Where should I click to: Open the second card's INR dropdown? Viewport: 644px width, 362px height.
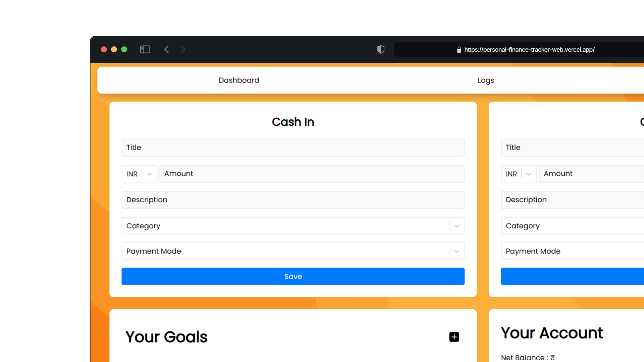(519, 174)
